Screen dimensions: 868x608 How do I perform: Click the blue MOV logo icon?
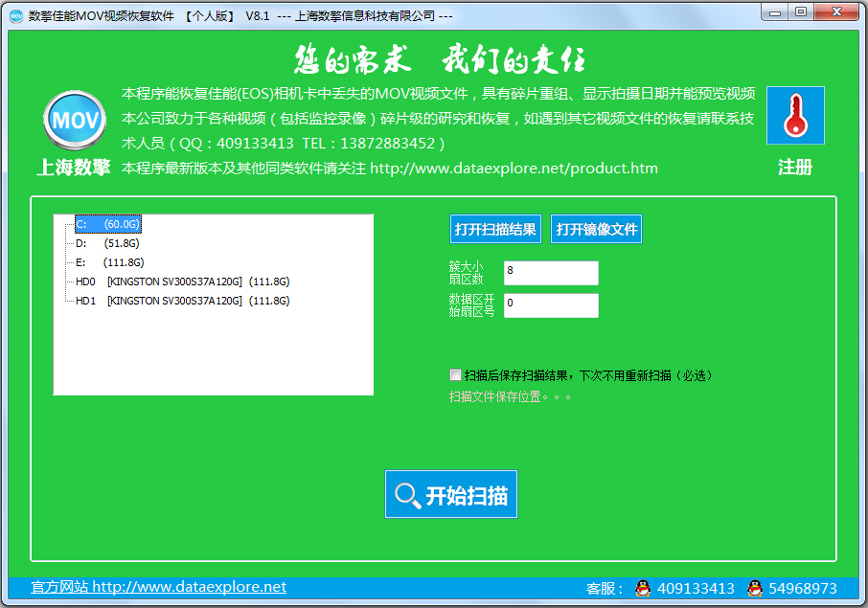point(74,120)
